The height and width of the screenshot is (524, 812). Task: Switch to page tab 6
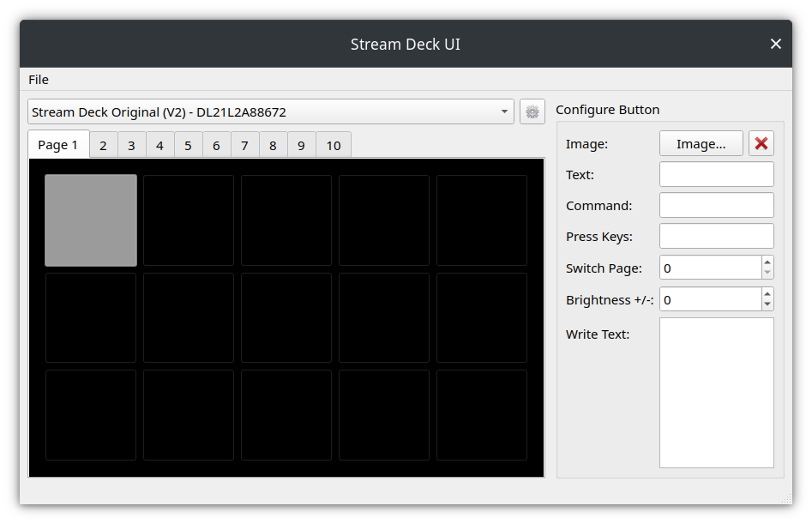216,146
